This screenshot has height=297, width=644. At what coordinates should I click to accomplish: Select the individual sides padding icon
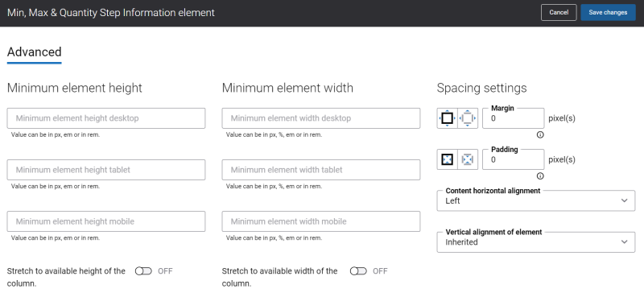468,159
